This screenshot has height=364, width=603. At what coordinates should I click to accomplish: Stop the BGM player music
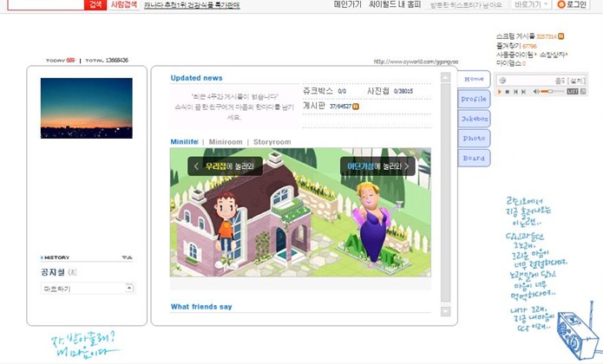click(x=508, y=91)
